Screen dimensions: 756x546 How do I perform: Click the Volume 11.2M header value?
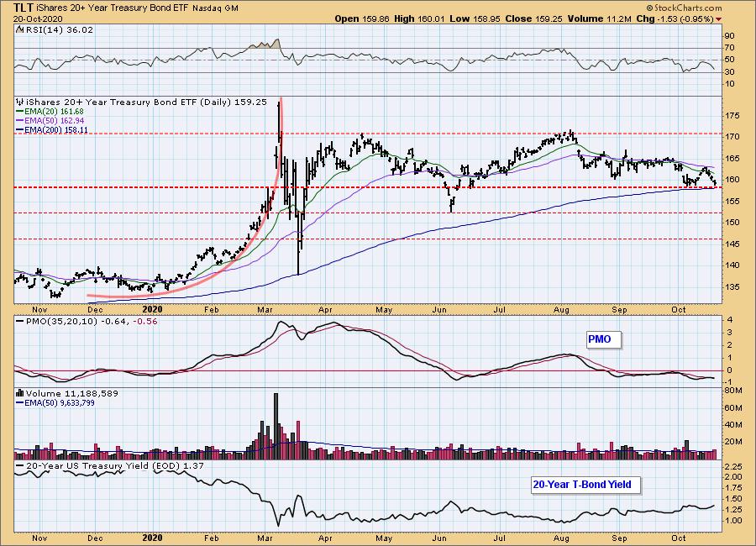tap(599, 18)
